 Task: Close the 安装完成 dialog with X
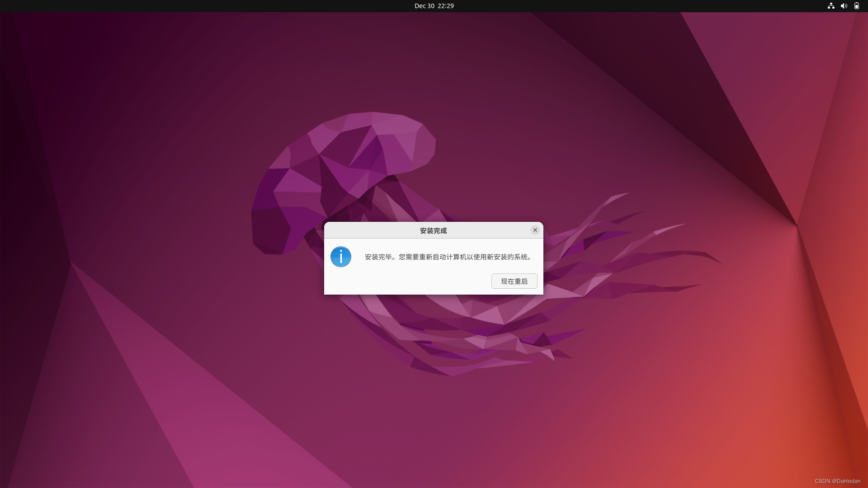(535, 230)
